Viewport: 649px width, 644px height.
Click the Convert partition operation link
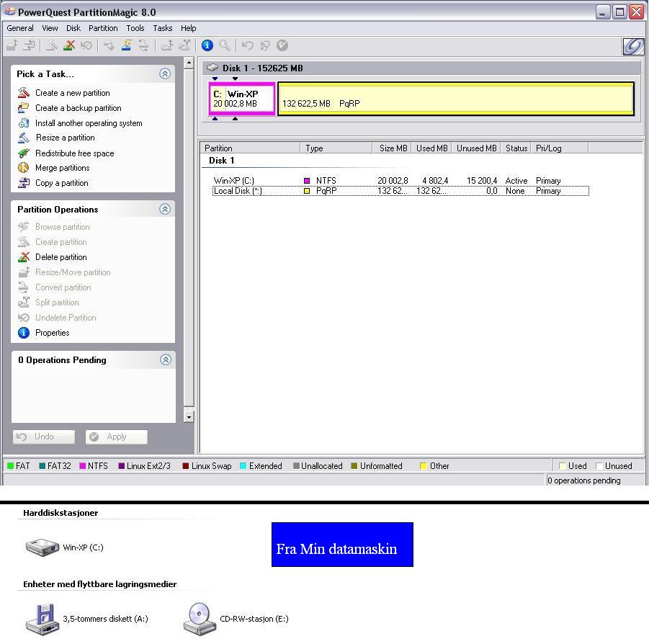[63, 287]
